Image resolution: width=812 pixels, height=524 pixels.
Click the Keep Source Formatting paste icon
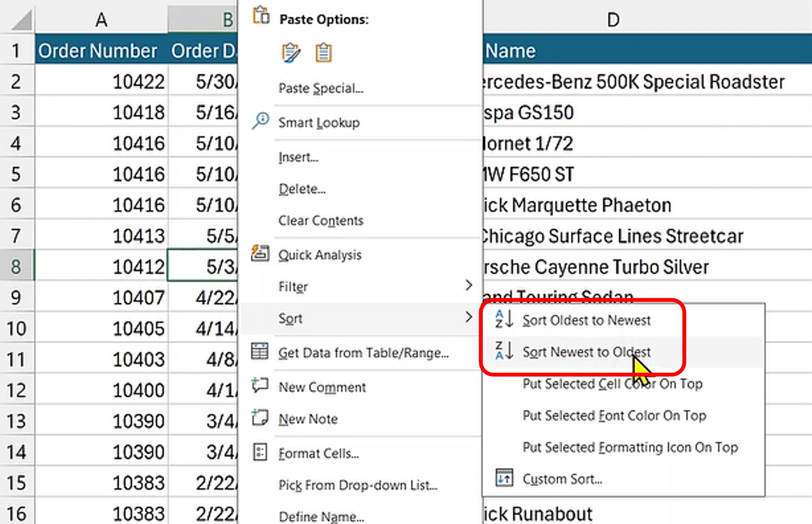[x=291, y=53]
